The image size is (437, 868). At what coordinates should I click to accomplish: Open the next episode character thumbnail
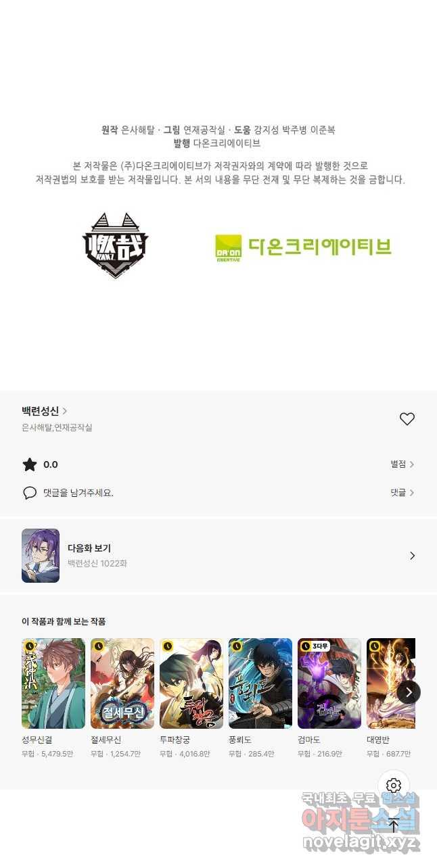[41, 556]
